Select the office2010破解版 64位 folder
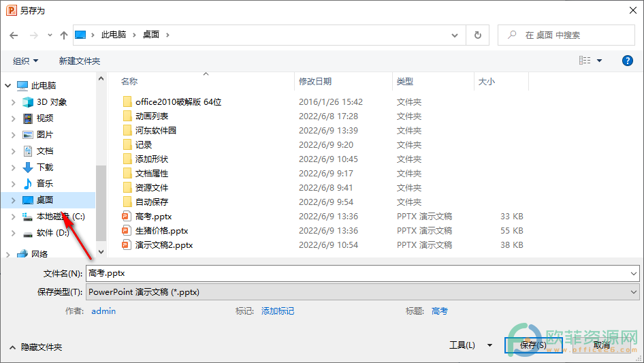The height and width of the screenshot is (363, 644). coord(178,102)
